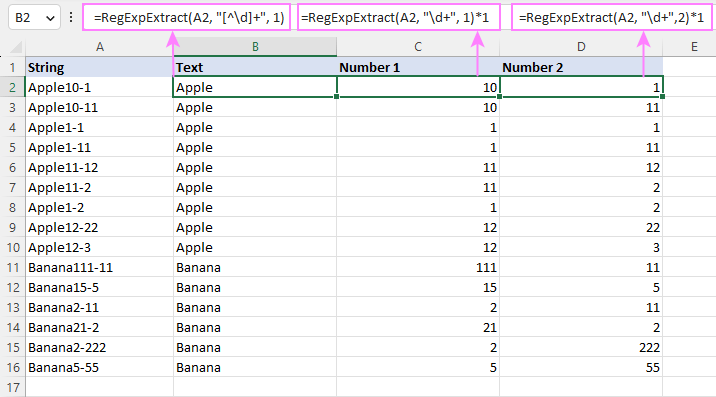Click Number 2 value 5 in row 12
Viewport: 716px width, 397px height.
[581, 287]
